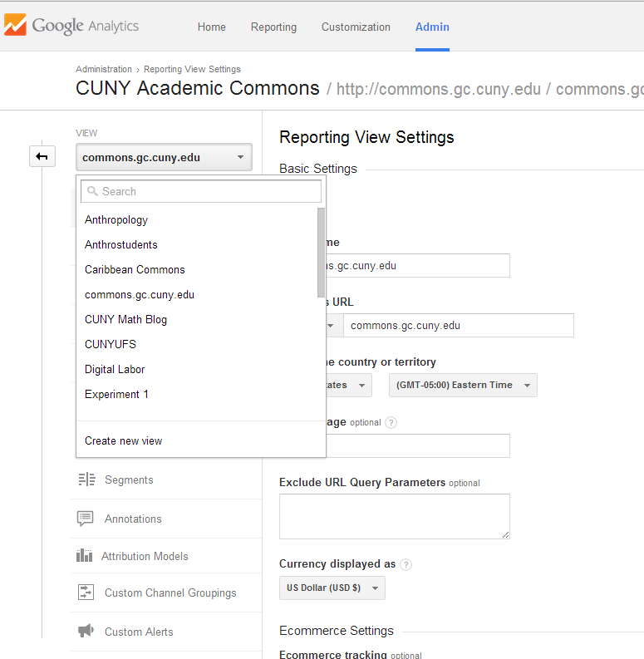Image resolution: width=644 pixels, height=659 pixels.
Task: Click the Reporting View Settings breadcrumb text
Action: coord(192,69)
